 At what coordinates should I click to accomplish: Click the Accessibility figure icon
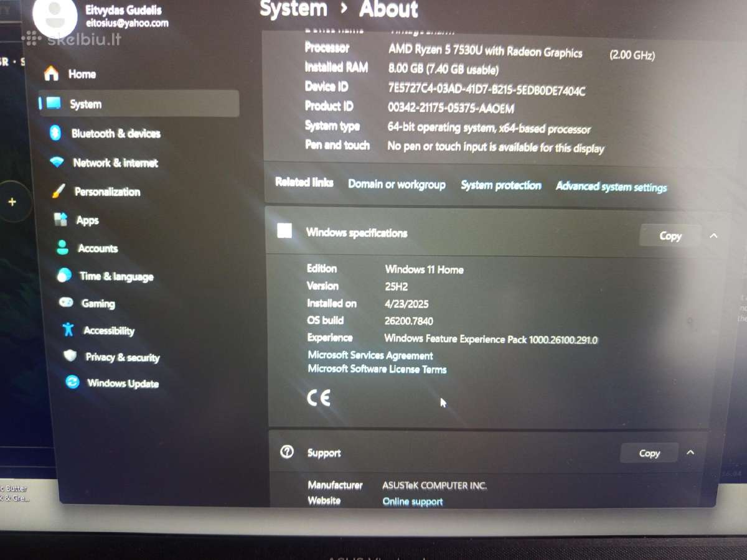tap(68, 330)
